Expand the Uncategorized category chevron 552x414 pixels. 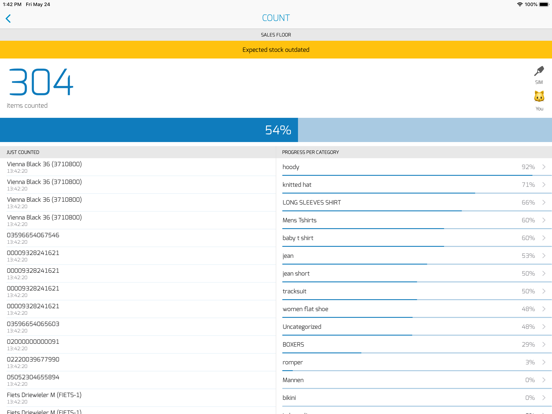click(544, 327)
